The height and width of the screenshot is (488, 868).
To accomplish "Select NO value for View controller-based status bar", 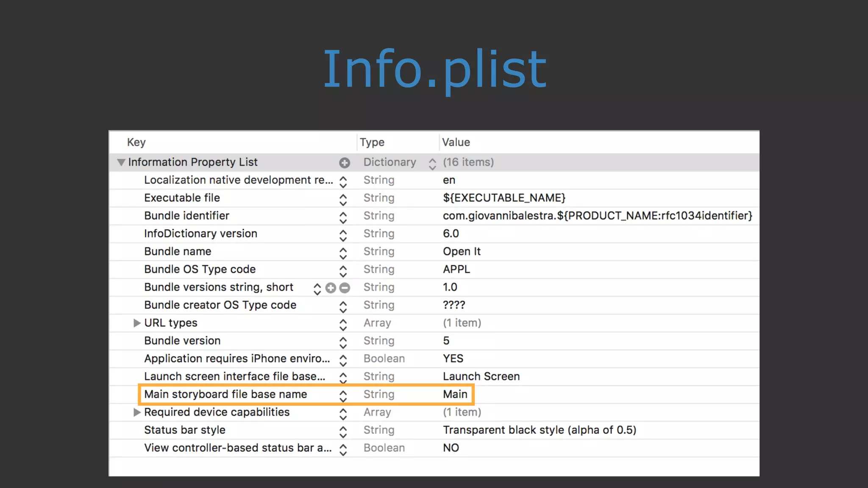I will point(451,448).
